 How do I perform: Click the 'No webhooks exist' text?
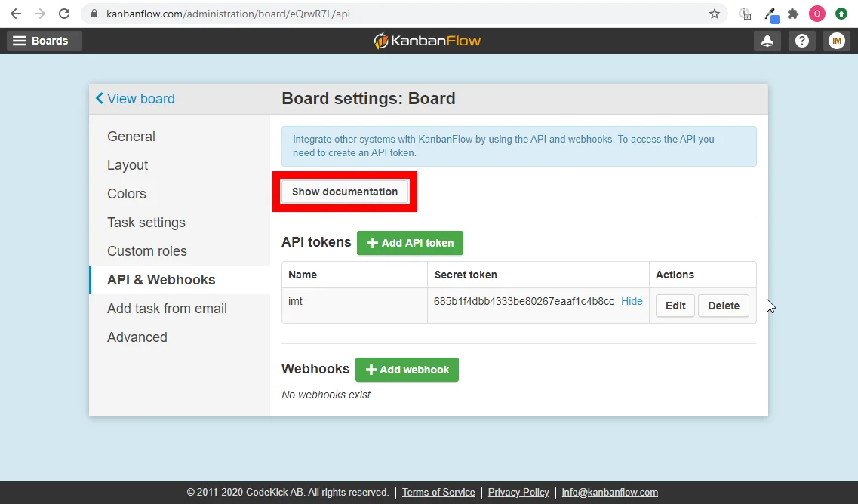(x=326, y=395)
